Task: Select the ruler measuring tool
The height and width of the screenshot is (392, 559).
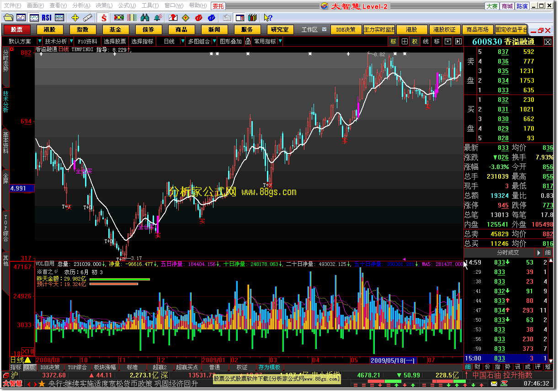Action: pyautogui.click(x=88, y=18)
